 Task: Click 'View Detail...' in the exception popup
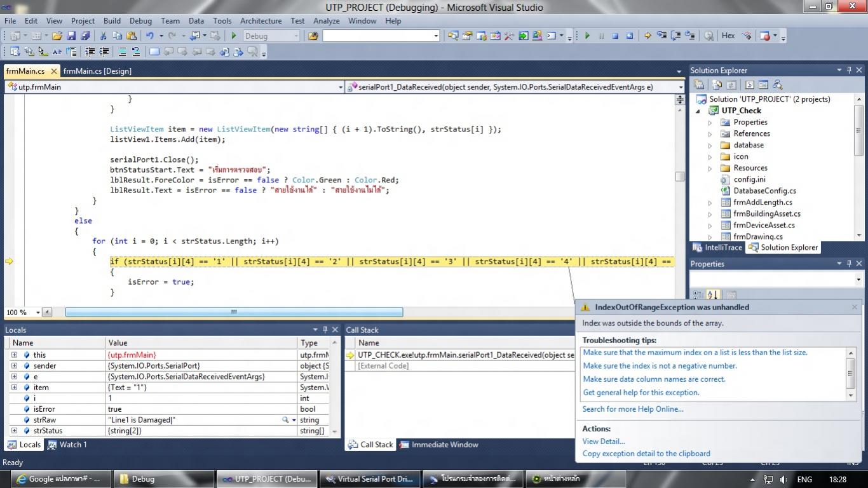point(604,442)
